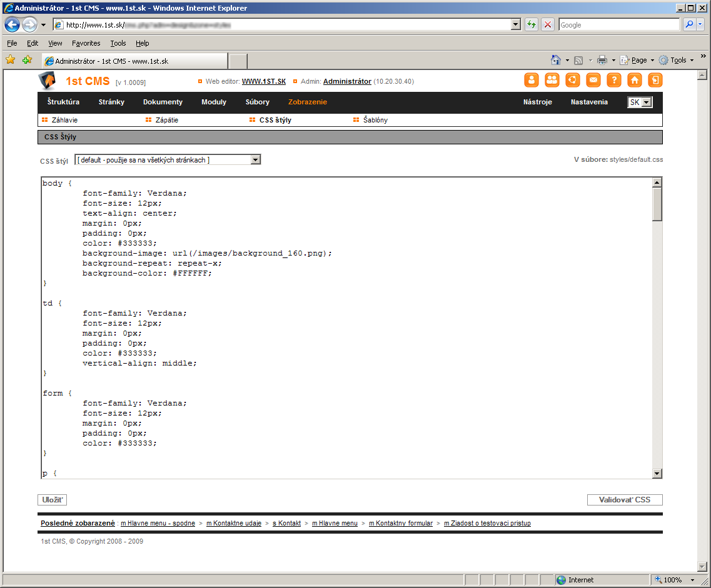Image resolution: width=711 pixels, height=588 pixels.
Task: Click the Google search input field
Action: (x=619, y=24)
